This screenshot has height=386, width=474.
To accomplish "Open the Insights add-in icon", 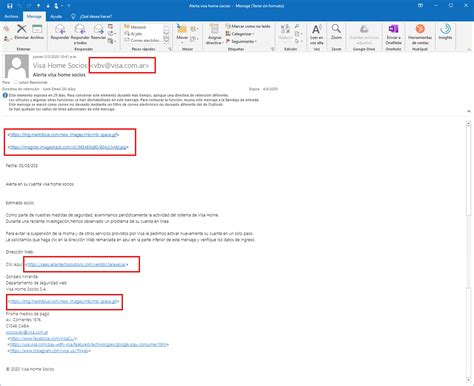I will click(445, 29).
